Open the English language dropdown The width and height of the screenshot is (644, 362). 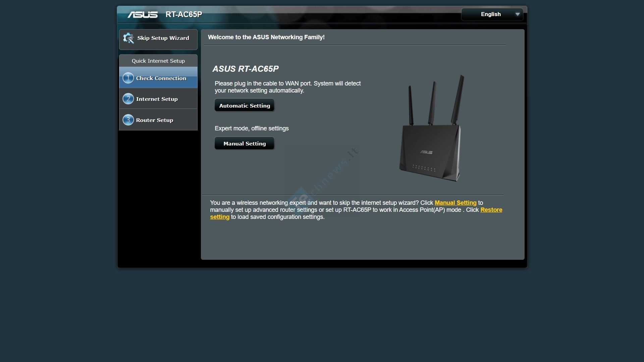[x=492, y=14]
